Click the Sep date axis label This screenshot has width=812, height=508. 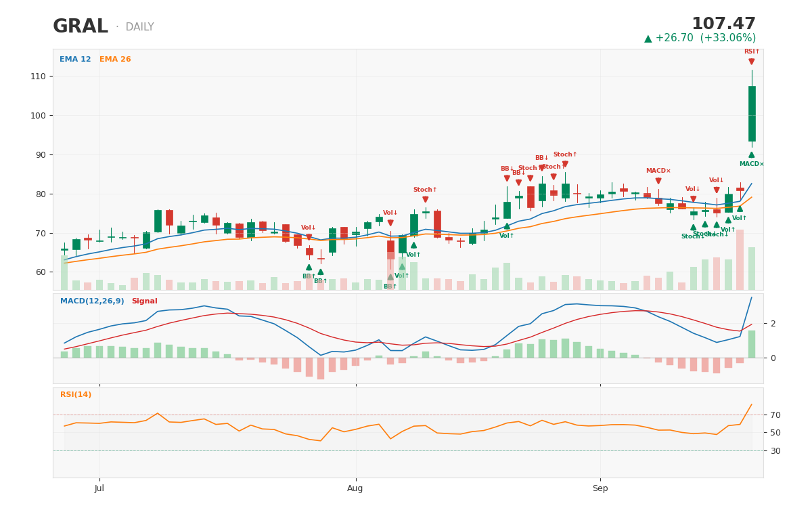(600, 488)
